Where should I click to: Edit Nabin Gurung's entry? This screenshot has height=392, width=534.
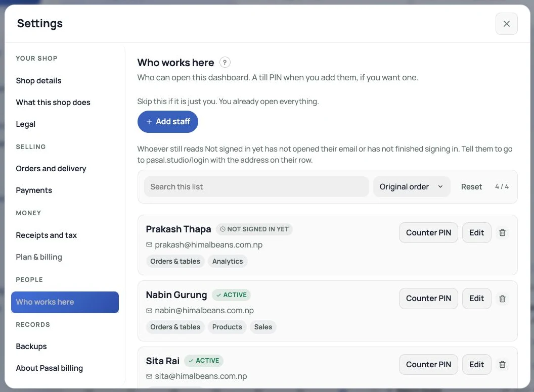(x=476, y=299)
